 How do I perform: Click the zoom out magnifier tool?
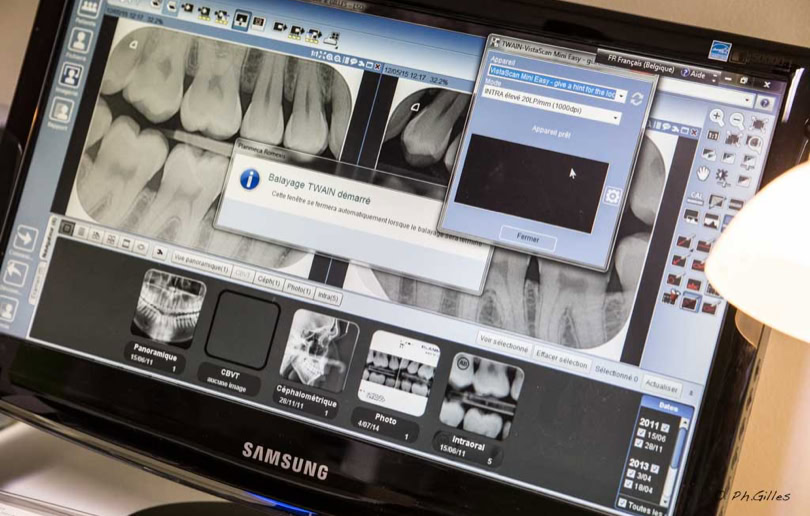tap(736, 120)
